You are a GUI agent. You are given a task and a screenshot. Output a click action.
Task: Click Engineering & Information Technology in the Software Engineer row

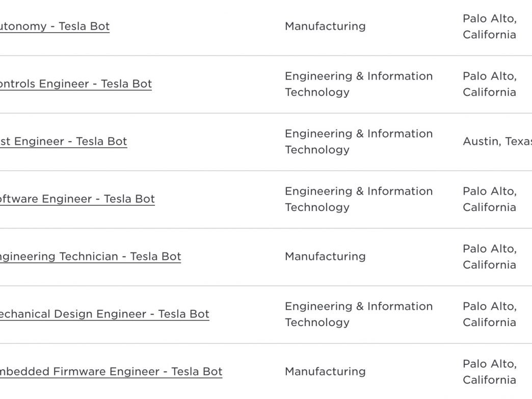pos(359,199)
